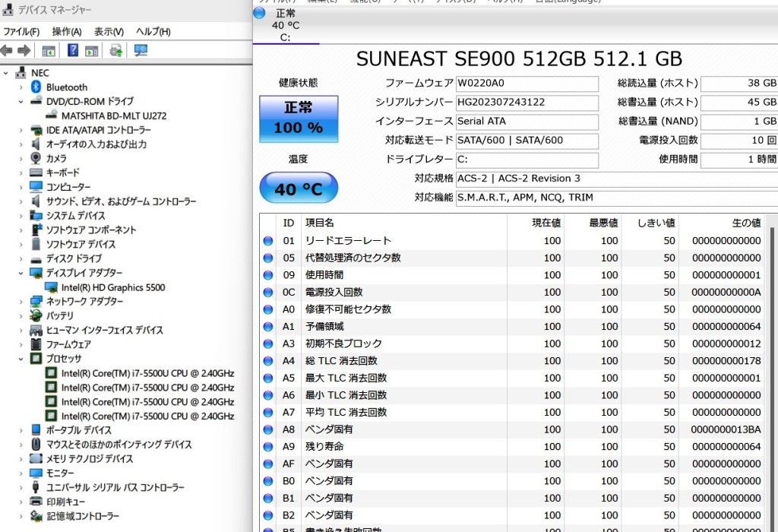778x532 pixels.
Task: Select the モニター category icon
Action: [36, 473]
